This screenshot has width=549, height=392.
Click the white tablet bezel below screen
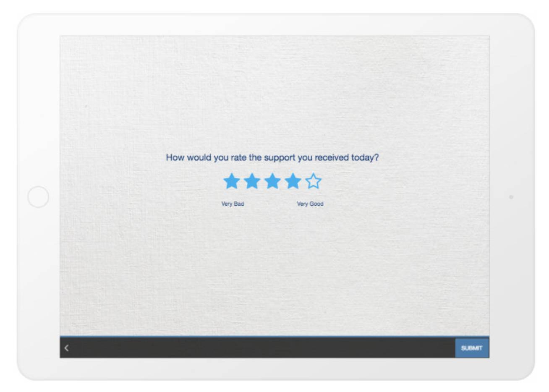(x=274, y=368)
